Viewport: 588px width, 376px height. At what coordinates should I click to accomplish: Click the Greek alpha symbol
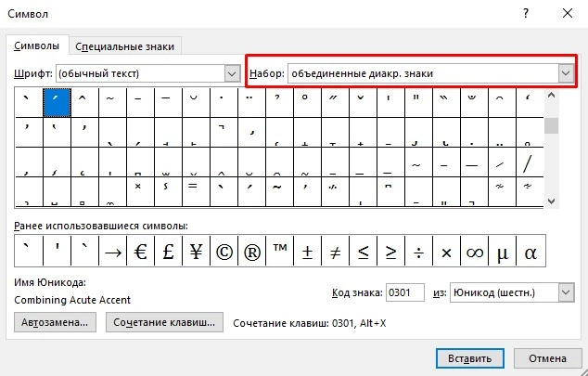pos(530,252)
